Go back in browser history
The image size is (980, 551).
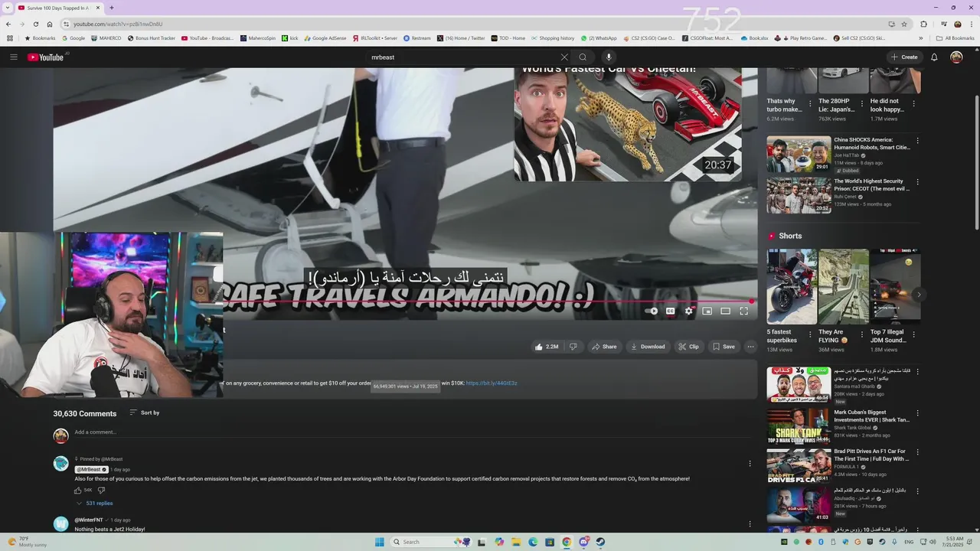8,24
